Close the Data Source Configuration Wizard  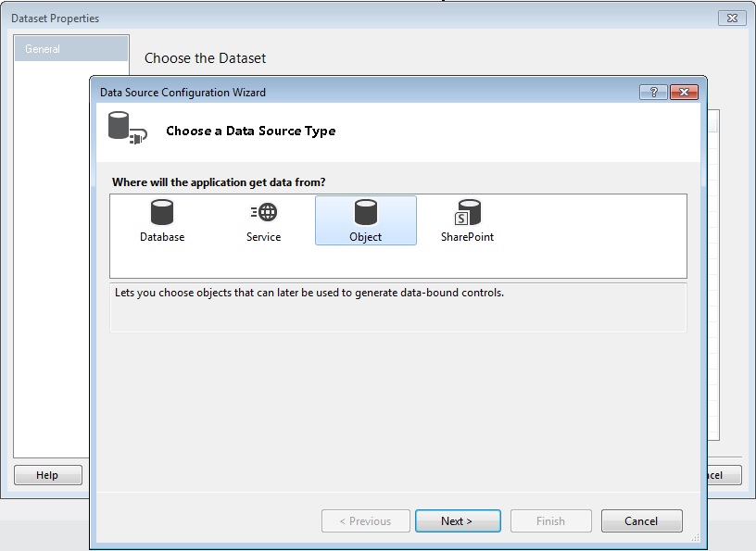[x=684, y=93]
